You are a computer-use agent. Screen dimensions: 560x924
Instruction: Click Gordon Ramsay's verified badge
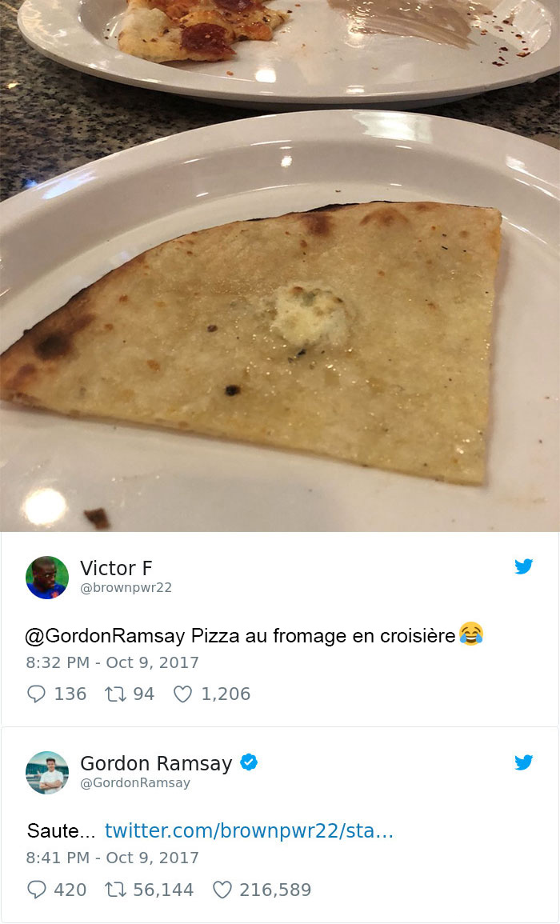pos(249,762)
